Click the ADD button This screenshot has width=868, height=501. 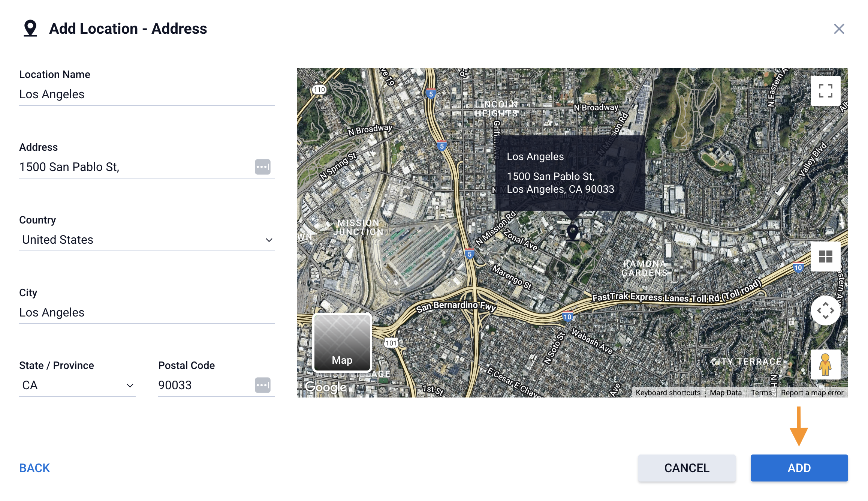pyautogui.click(x=799, y=468)
